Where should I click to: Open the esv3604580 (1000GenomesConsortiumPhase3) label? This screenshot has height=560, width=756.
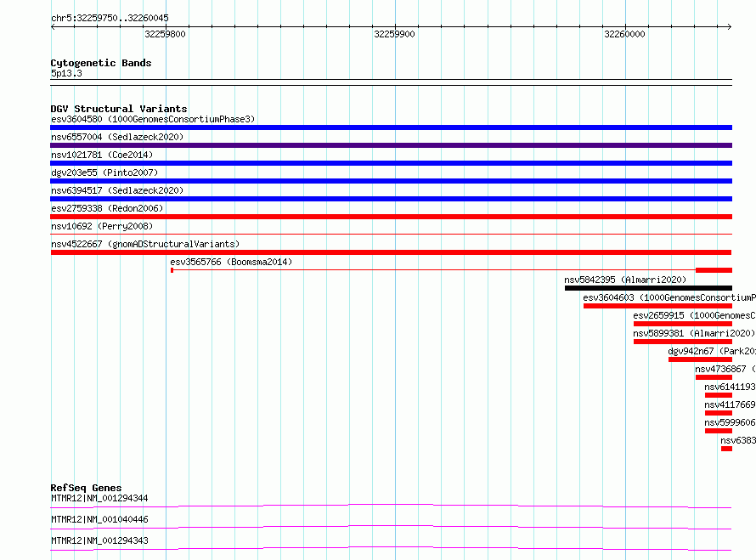153,119
